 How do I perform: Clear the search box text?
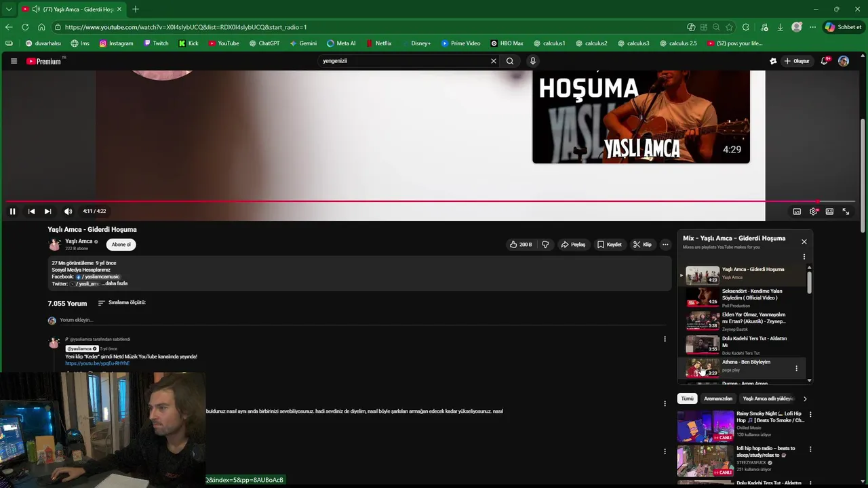coord(494,61)
